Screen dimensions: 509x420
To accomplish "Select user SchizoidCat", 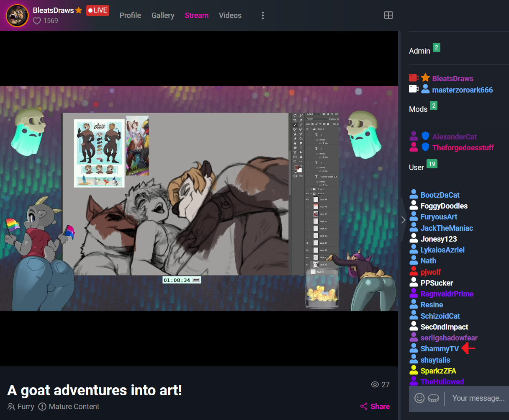I will click(x=440, y=316).
